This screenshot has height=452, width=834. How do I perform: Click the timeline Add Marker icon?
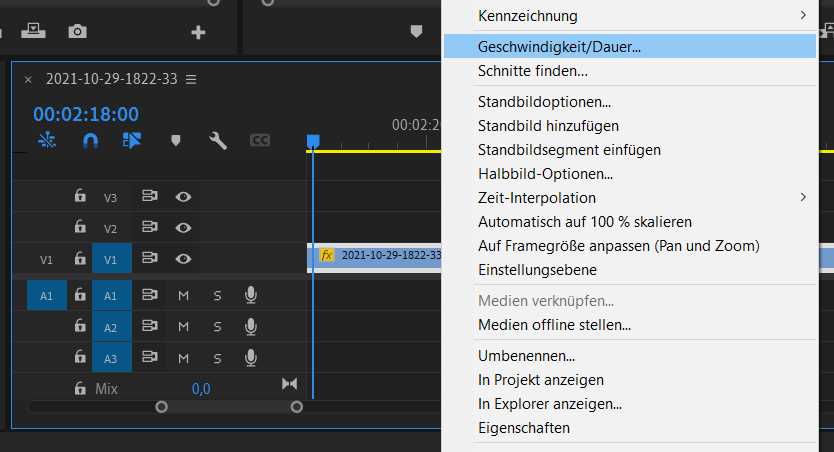(176, 141)
